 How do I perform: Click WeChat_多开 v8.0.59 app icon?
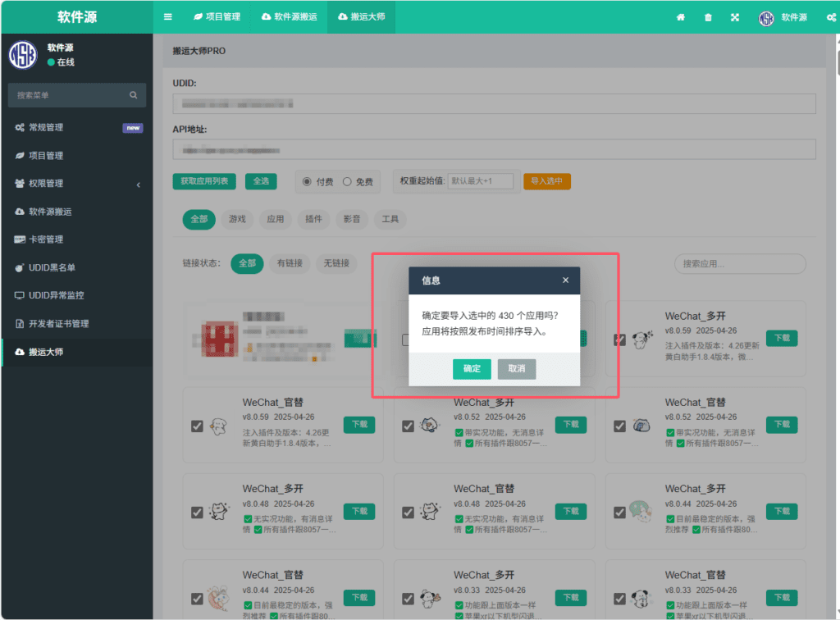(x=642, y=340)
